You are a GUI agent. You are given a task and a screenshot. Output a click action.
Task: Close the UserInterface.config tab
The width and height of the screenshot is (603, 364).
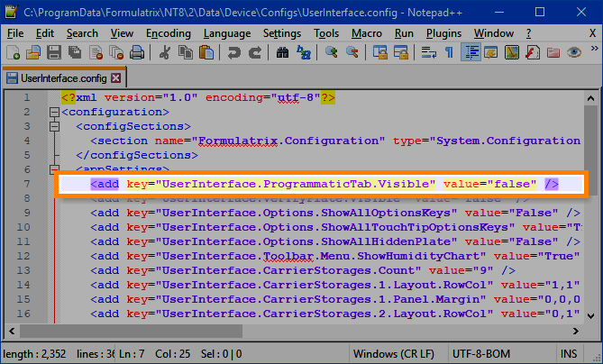115,77
